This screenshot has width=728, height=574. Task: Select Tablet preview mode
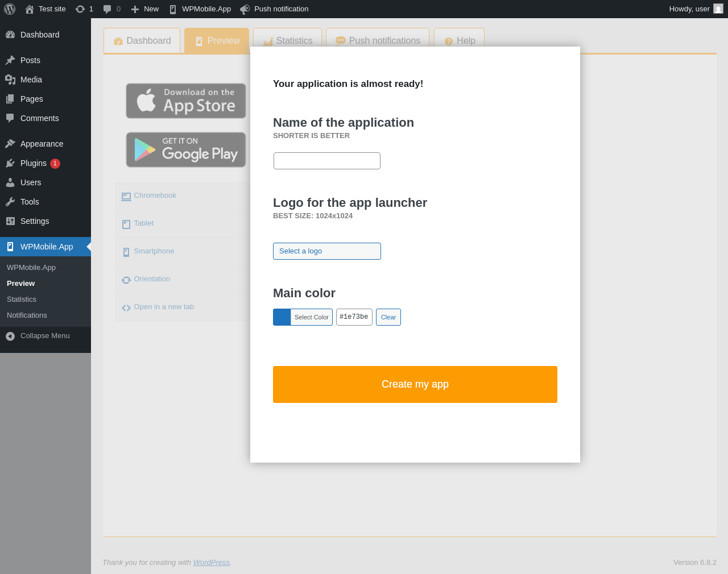pos(183,224)
